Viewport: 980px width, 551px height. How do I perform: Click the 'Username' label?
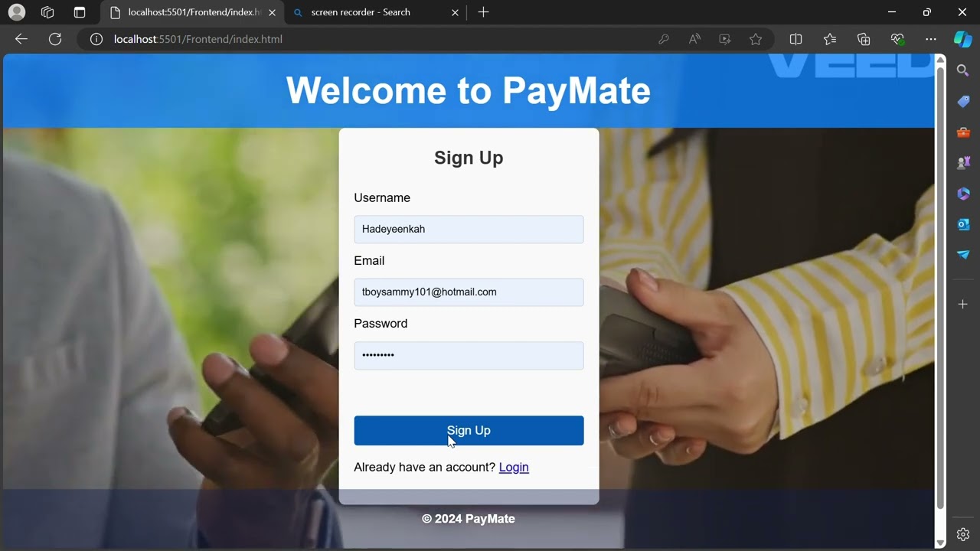(x=382, y=197)
